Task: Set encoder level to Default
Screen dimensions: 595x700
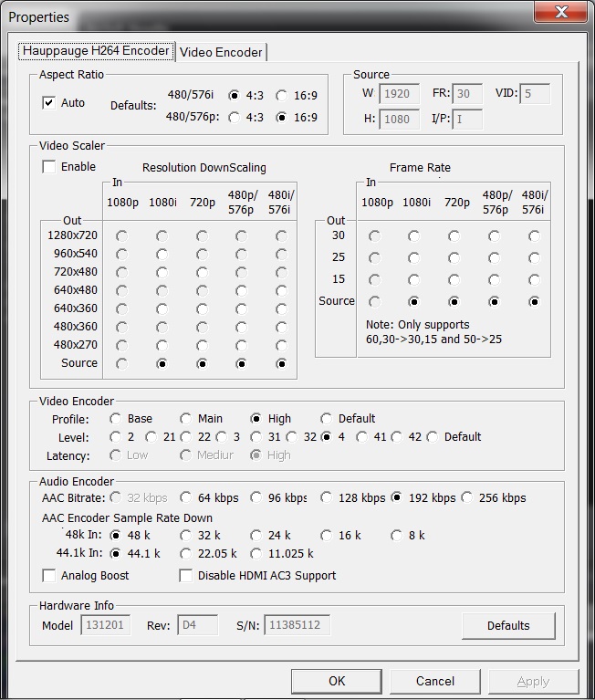Action: [432, 437]
